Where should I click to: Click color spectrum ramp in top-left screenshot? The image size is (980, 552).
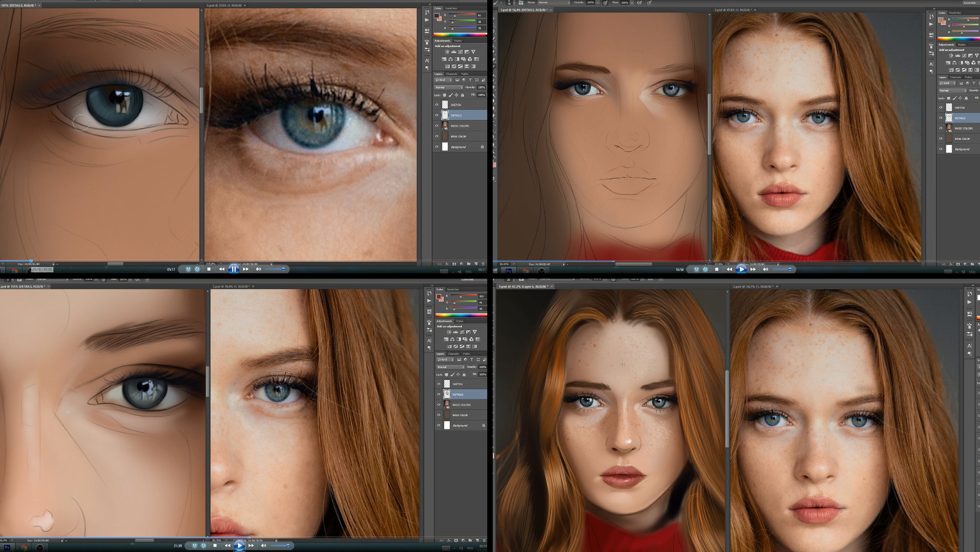pos(460,34)
